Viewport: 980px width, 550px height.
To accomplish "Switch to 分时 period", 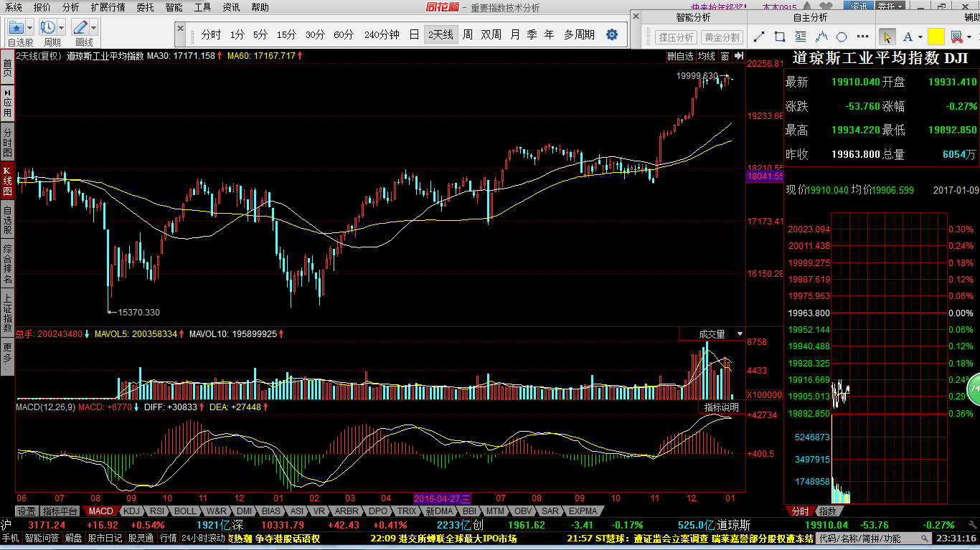I will (x=211, y=34).
